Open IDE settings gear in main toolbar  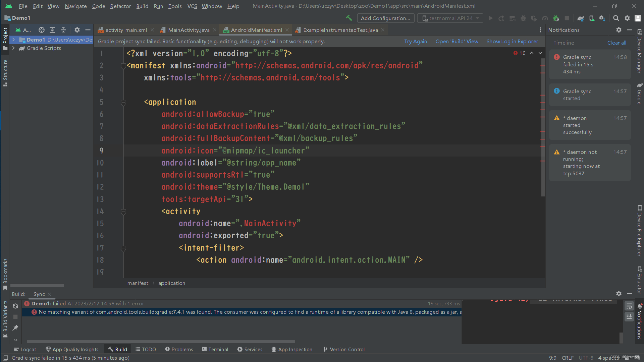tap(627, 18)
